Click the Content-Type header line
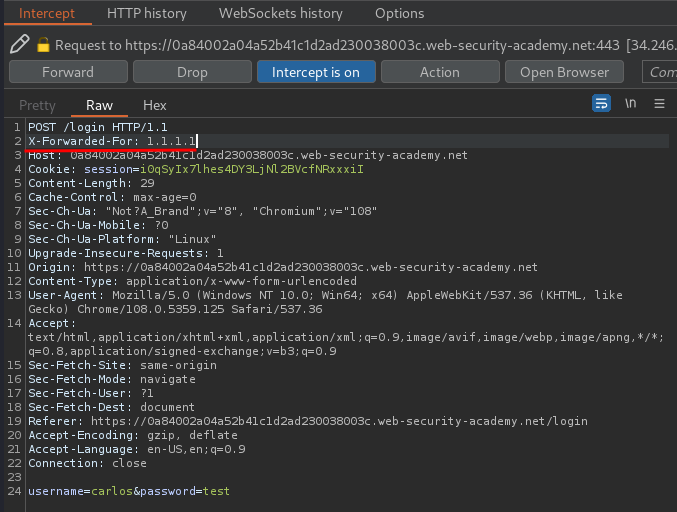677x512 pixels. click(193, 281)
